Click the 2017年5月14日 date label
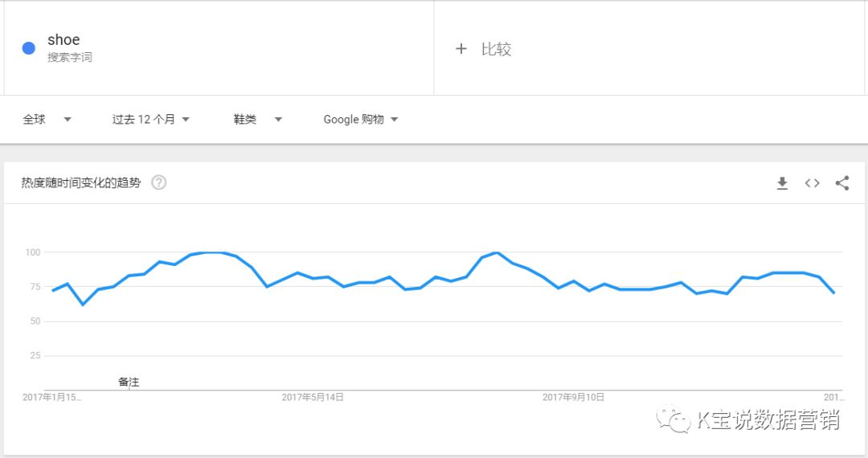The image size is (868, 458). [313, 397]
